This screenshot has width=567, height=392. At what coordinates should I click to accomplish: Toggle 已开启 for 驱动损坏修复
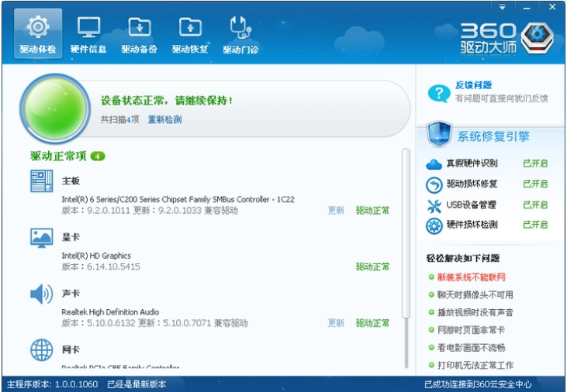click(535, 184)
